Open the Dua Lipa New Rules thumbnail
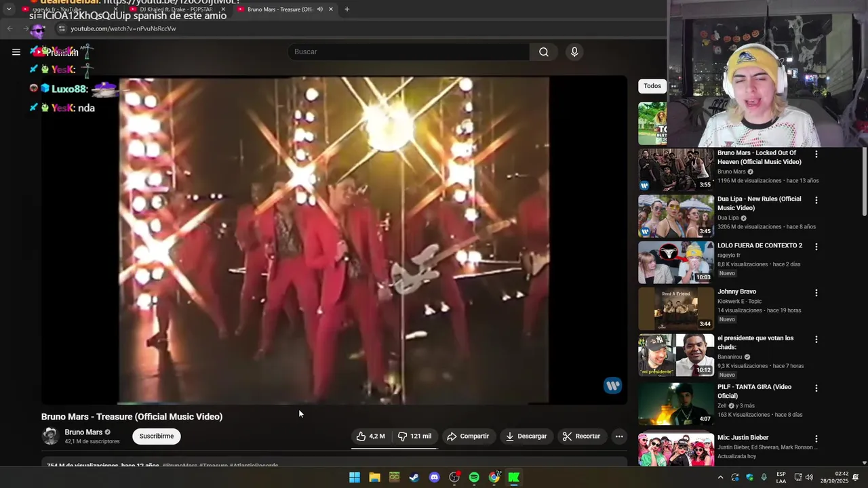The width and height of the screenshot is (868, 488). pyautogui.click(x=675, y=216)
